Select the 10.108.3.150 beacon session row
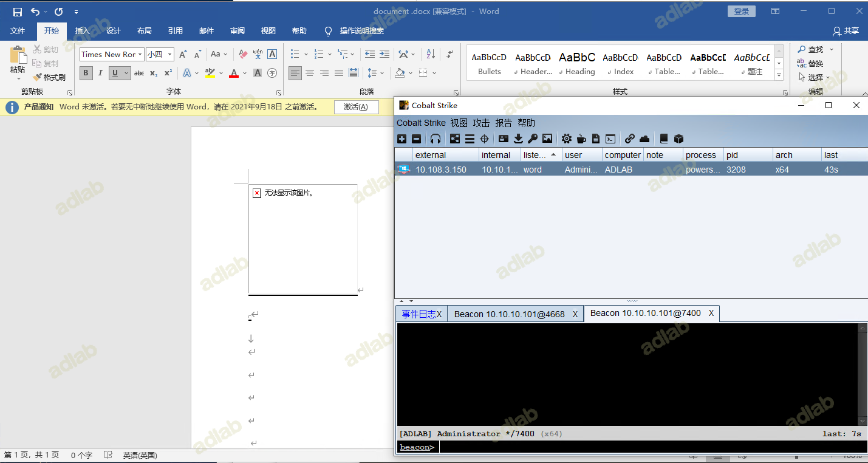 (631, 170)
